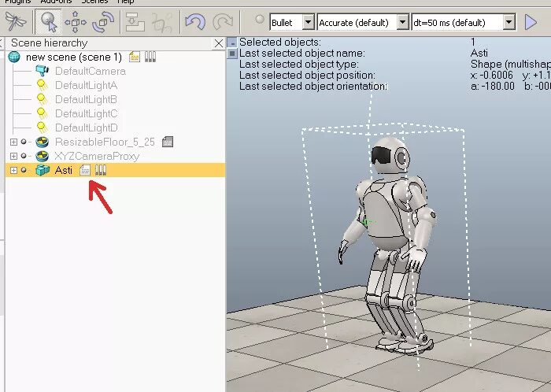Click the DefaultLightC bulb icon
The height and width of the screenshot is (392, 551).
[x=42, y=114]
